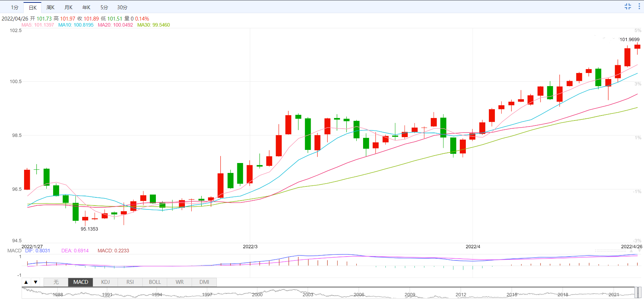Click the MA10 value label
The image size is (644, 303).
point(76,25)
